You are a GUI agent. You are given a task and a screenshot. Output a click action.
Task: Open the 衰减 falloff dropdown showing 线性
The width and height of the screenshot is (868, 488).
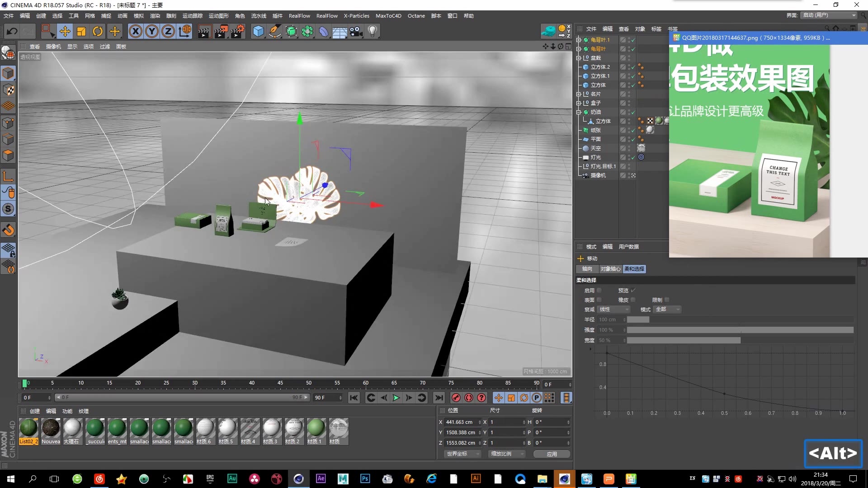click(x=613, y=309)
